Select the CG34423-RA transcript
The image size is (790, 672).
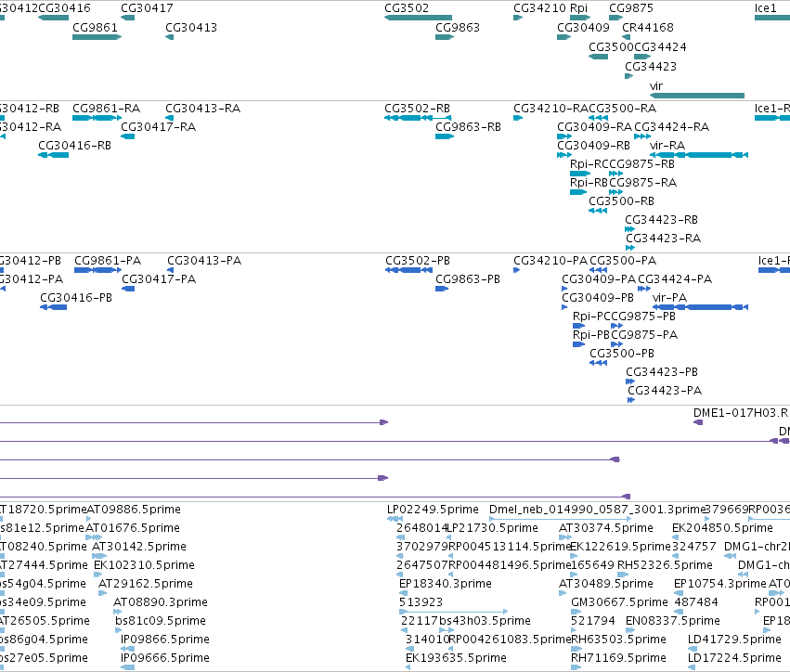(629, 248)
